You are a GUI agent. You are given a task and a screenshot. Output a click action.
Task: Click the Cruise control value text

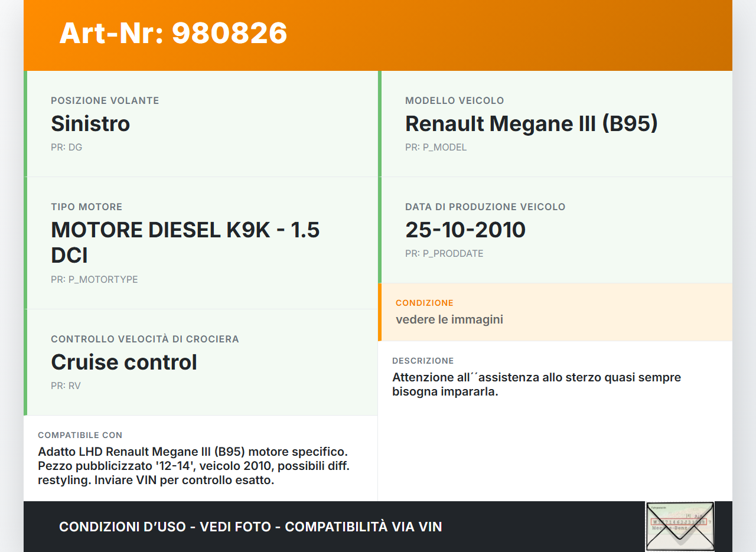(124, 362)
